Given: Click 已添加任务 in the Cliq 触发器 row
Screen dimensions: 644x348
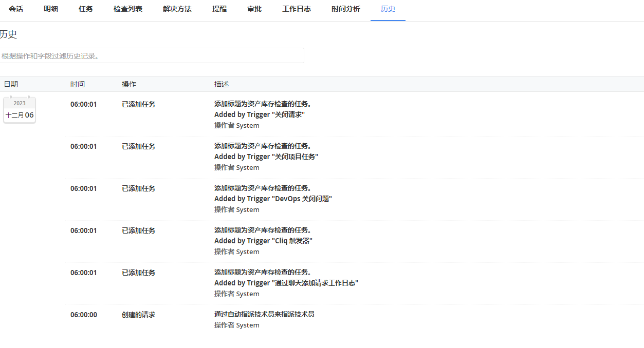Looking at the screenshot, I should point(138,230).
